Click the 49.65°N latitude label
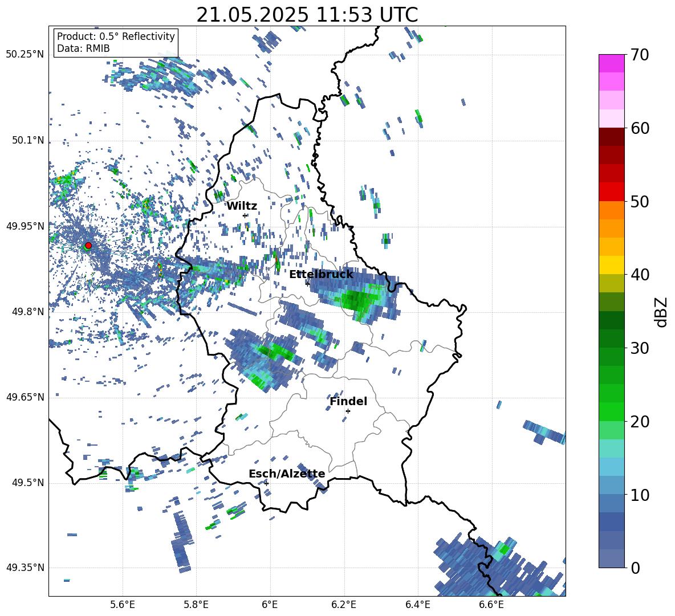This screenshot has width=675, height=616. 25,397
